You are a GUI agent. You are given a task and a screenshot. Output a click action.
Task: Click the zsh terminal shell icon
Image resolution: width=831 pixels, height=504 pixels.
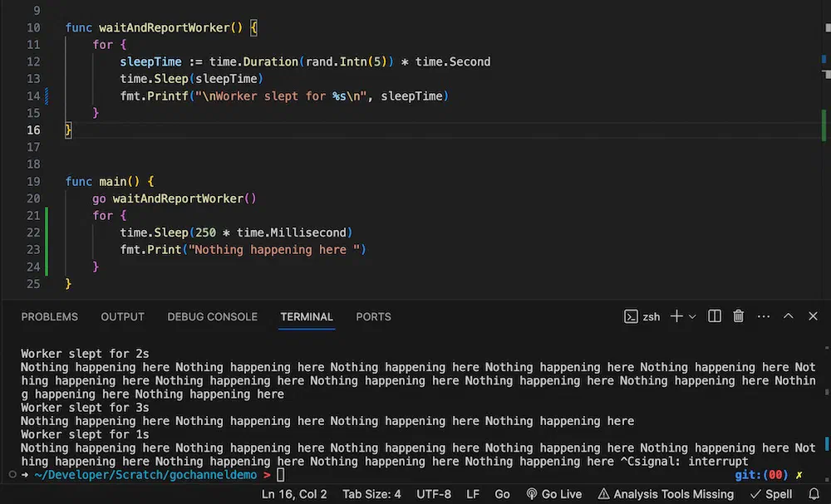tap(631, 316)
